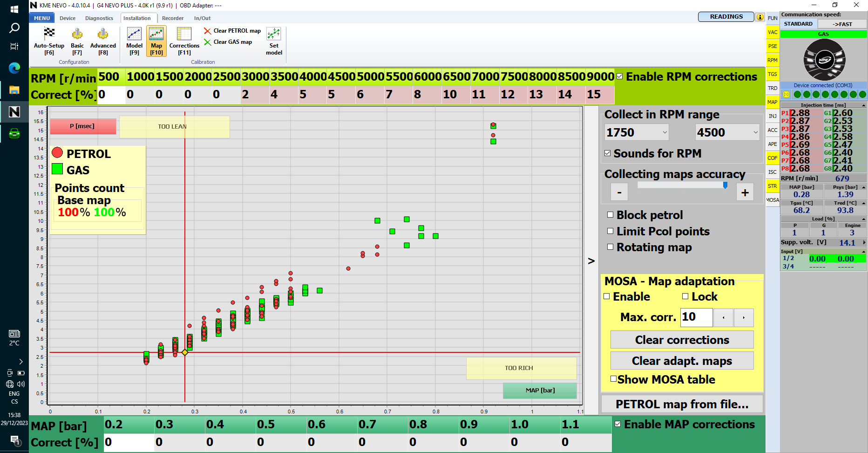Open Microsoft Edge from the taskbar
The image size is (868, 453).
click(14, 68)
